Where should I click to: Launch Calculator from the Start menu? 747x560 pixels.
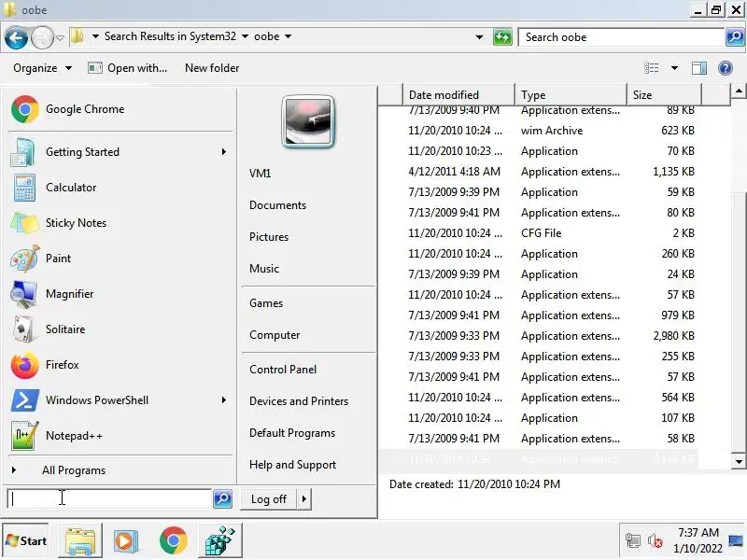tap(120, 188)
